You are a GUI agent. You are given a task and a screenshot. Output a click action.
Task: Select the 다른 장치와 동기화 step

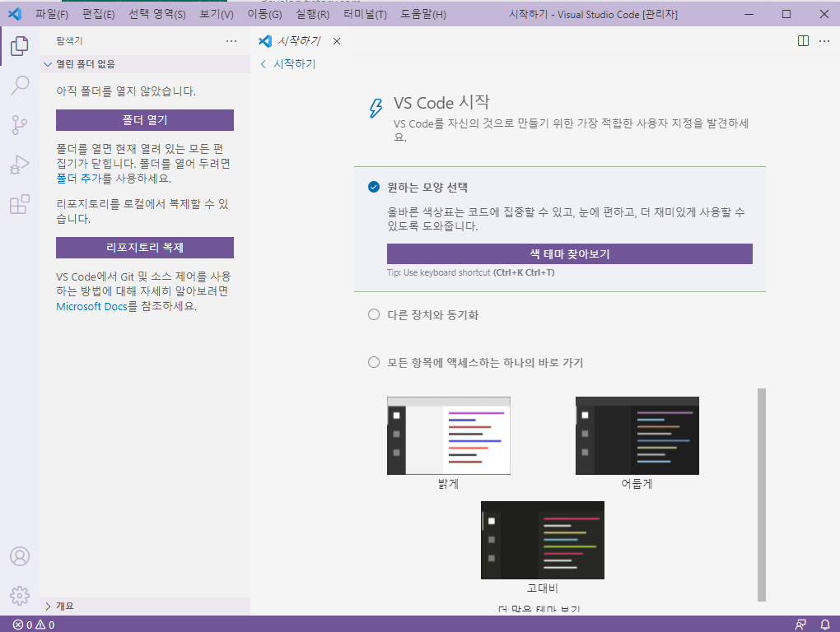[x=374, y=314]
